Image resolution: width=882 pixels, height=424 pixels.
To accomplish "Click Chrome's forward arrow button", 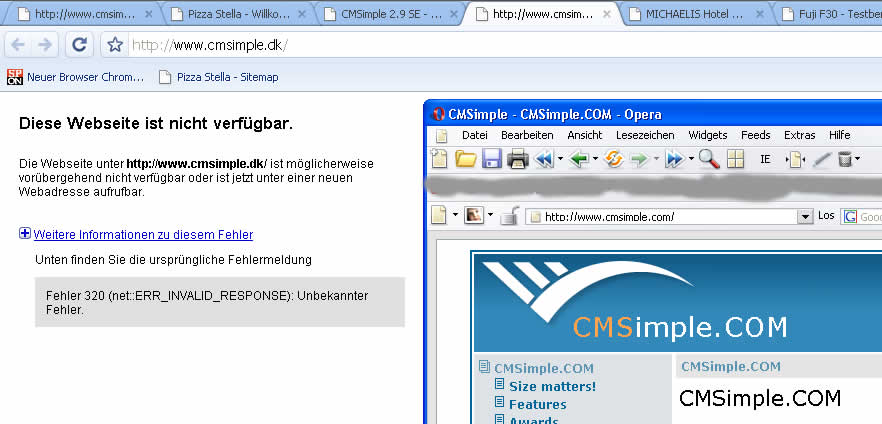I will [x=44, y=45].
